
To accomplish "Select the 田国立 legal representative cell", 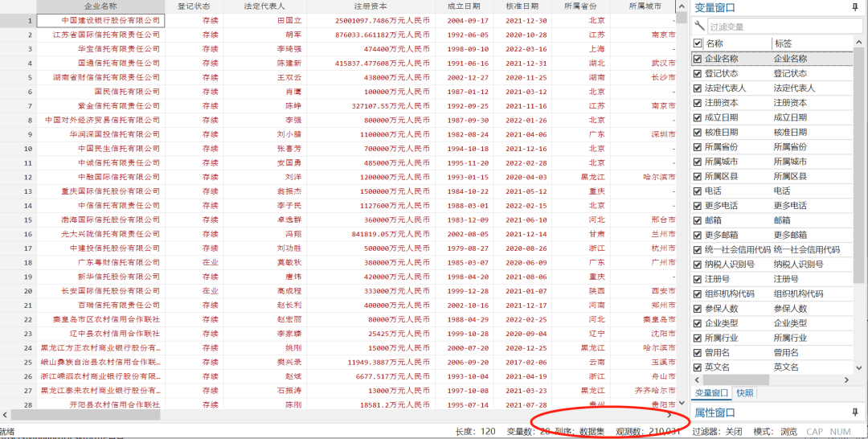I will (x=265, y=20).
